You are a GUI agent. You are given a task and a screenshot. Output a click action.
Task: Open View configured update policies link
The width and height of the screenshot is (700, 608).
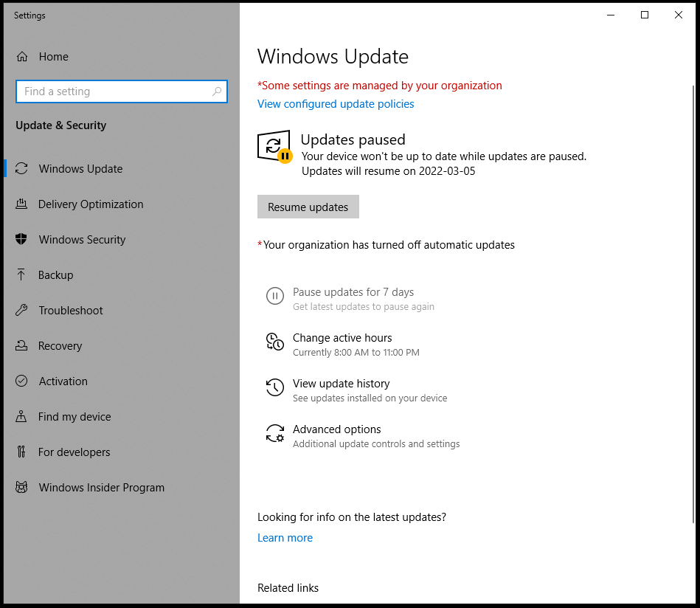click(336, 104)
